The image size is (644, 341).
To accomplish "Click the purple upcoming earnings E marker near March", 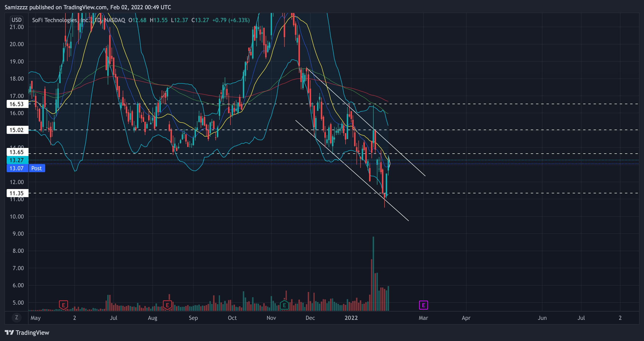I will (x=423, y=305).
